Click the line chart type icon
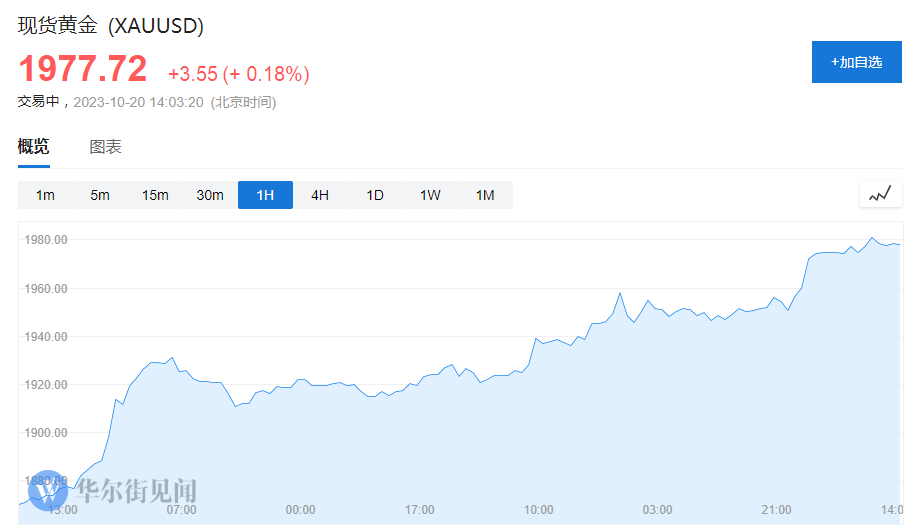The width and height of the screenshot is (910, 530). pos(880,195)
